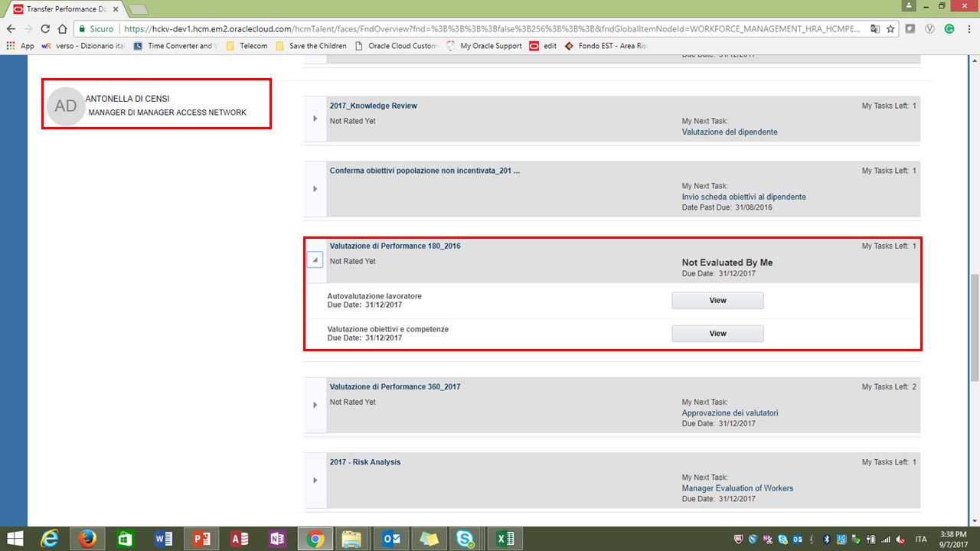The image size is (980, 551).
Task: Bookmark this page with the star icon
Action: coord(891,28)
